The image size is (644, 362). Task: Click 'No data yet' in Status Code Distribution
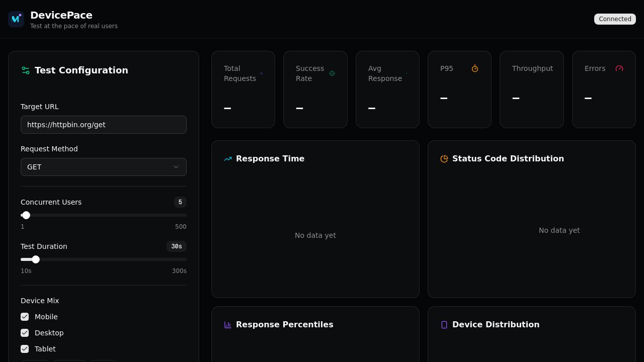[559, 230]
